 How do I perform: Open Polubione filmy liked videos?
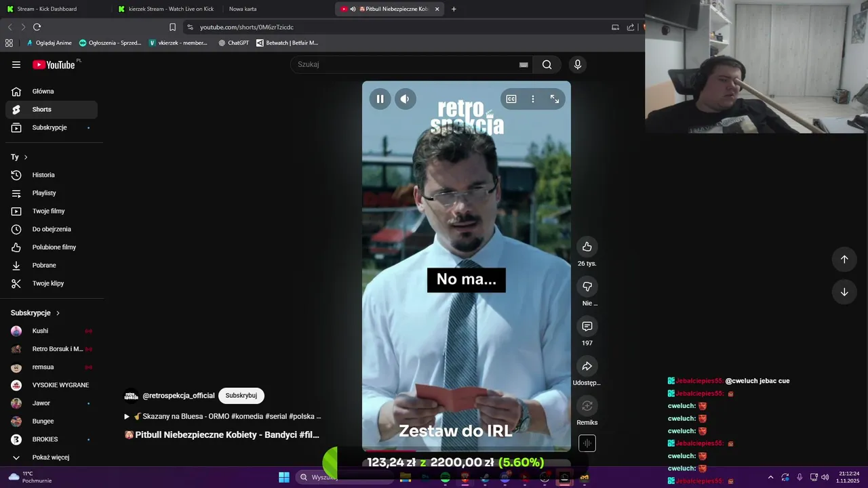click(x=52, y=247)
